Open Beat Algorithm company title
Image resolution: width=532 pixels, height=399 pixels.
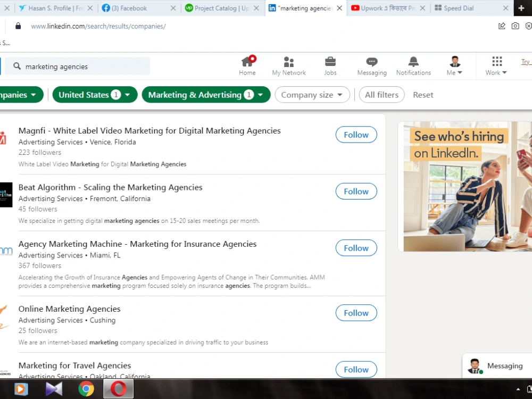[110, 187]
